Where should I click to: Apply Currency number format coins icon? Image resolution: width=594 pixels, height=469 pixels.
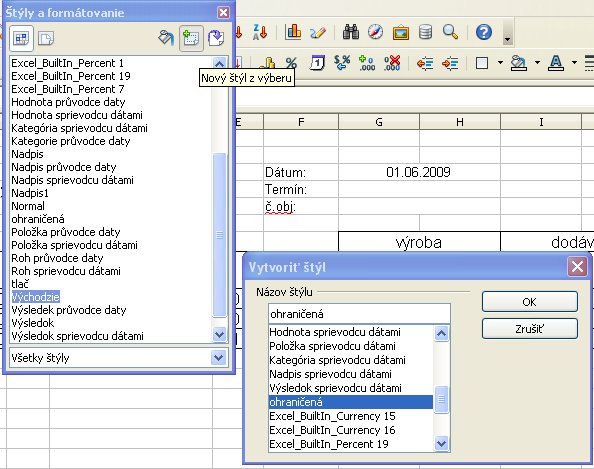[x=268, y=63]
